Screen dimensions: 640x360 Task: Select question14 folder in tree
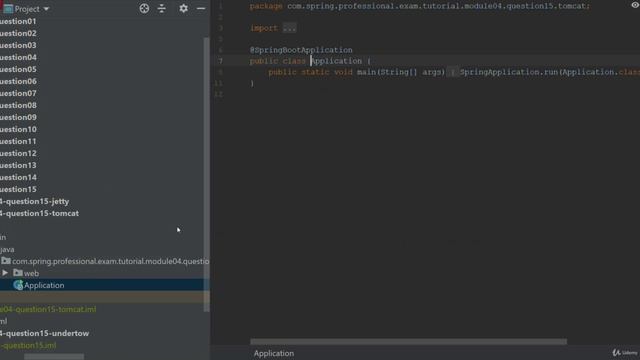click(x=18, y=177)
